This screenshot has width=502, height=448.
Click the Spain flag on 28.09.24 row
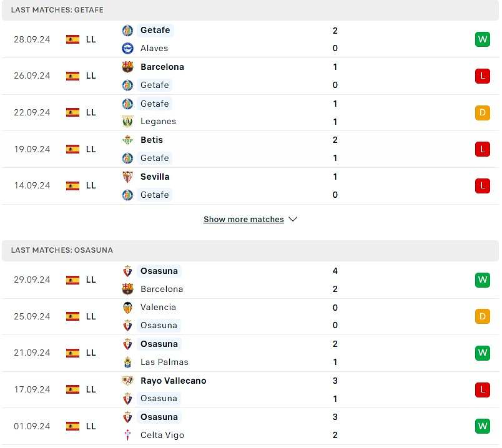(x=73, y=39)
